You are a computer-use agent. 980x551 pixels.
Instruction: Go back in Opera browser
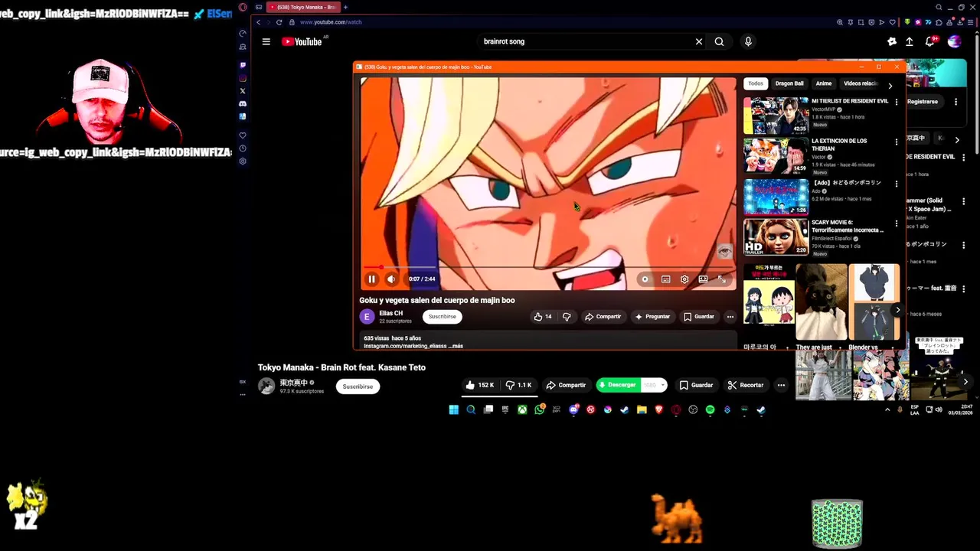tap(259, 22)
